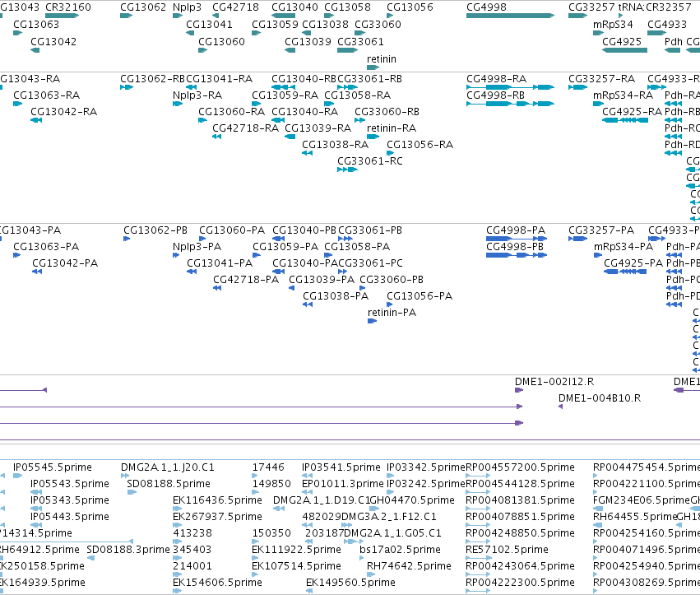Select the CG33060 gene label

[x=378, y=24]
